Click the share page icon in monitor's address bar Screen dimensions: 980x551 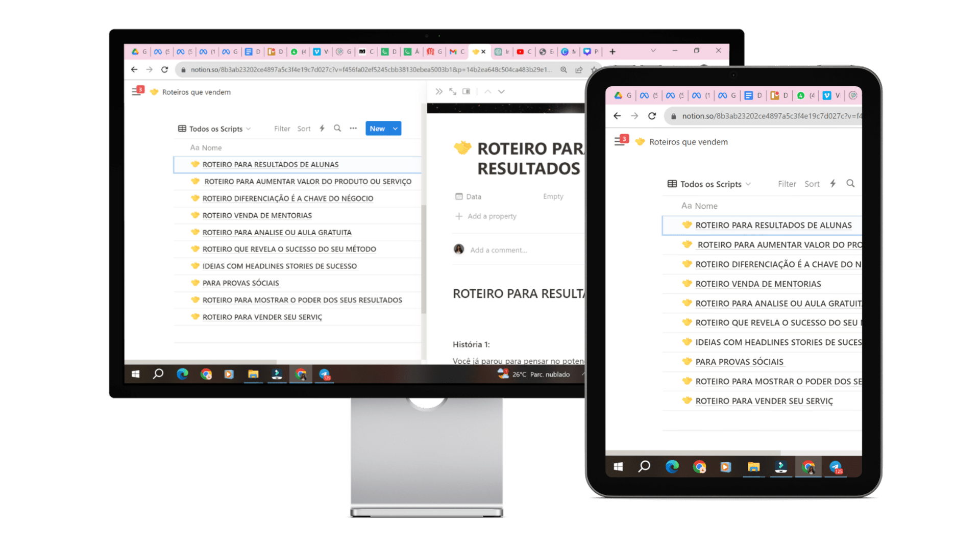(579, 70)
